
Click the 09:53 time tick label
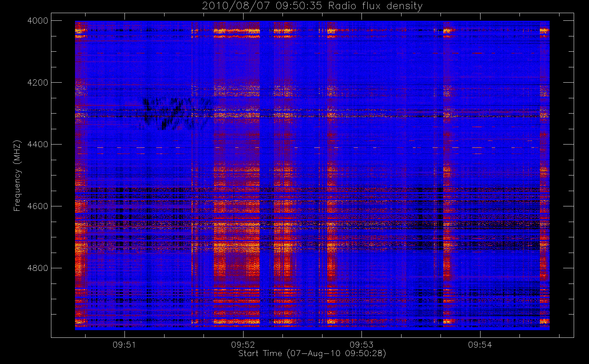[x=361, y=345]
